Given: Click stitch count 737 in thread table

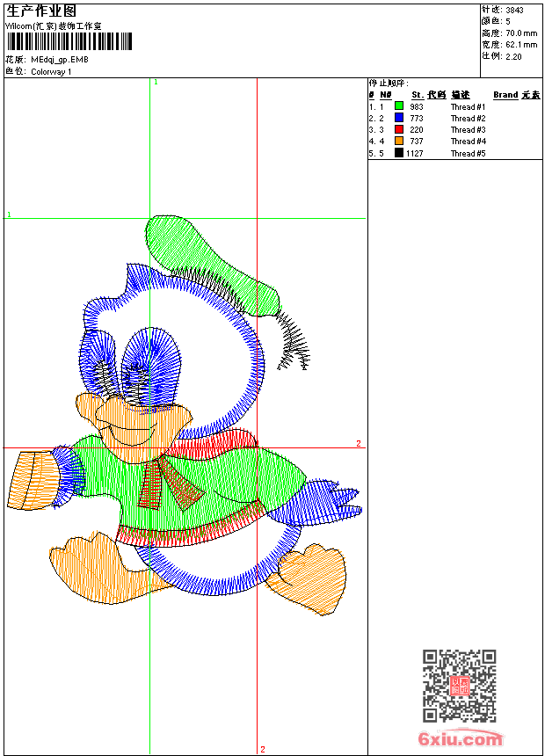Looking at the screenshot, I should 417,142.
